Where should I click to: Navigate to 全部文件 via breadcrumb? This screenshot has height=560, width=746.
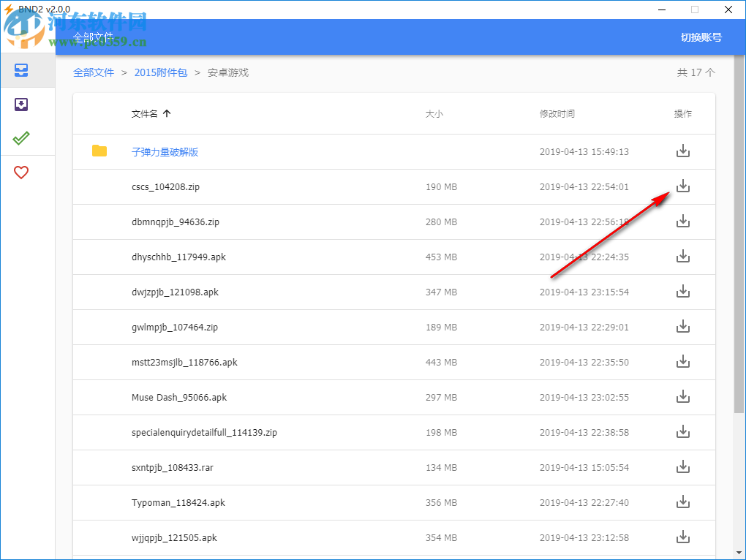(x=94, y=72)
